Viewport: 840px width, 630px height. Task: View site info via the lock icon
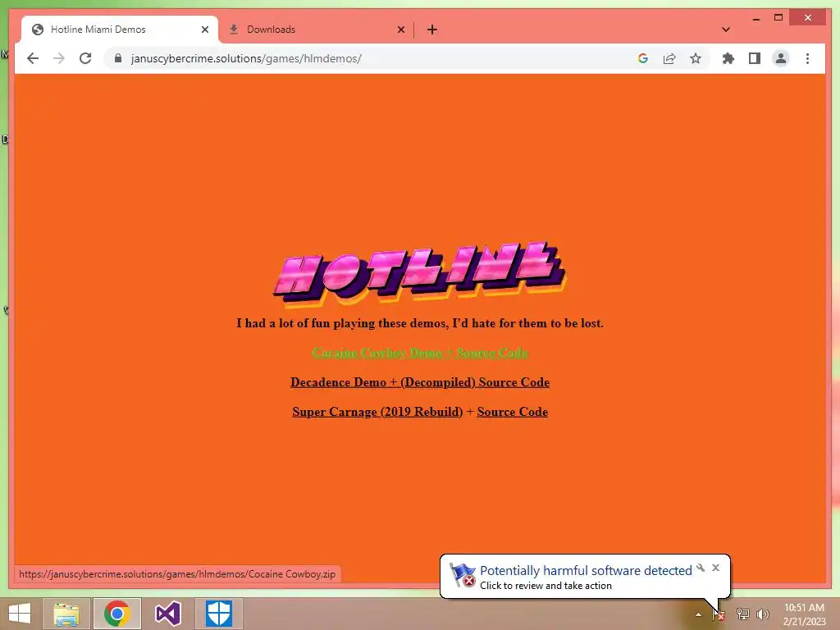coord(118,58)
